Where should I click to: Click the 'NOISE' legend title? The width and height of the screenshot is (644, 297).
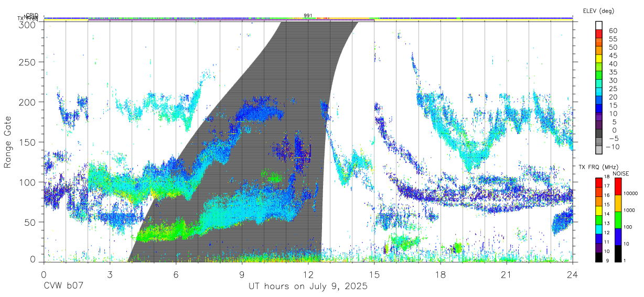click(x=621, y=173)
